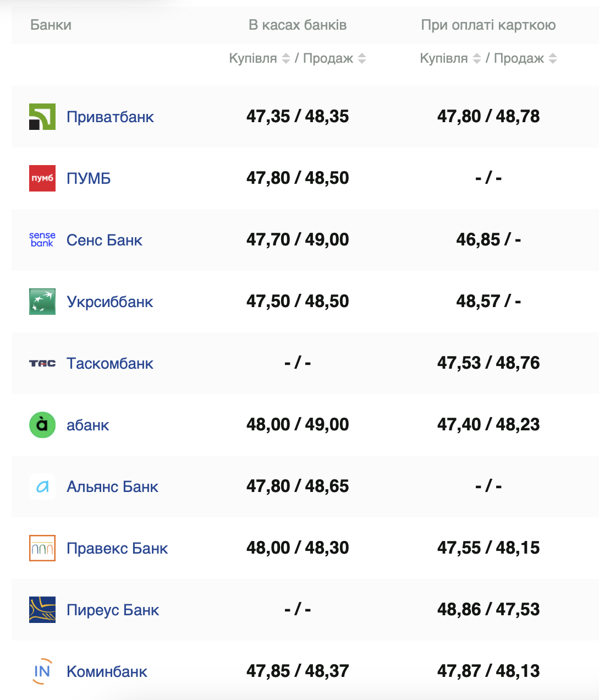The height and width of the screenshot is (700, 599).
Task: Open the Приватбанк bank link
Action: pos(110,117)
